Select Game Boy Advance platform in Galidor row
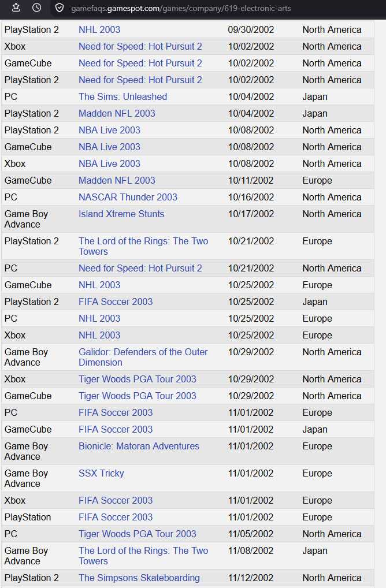Screen dimensions: 386x588 [x=26, y=357]
